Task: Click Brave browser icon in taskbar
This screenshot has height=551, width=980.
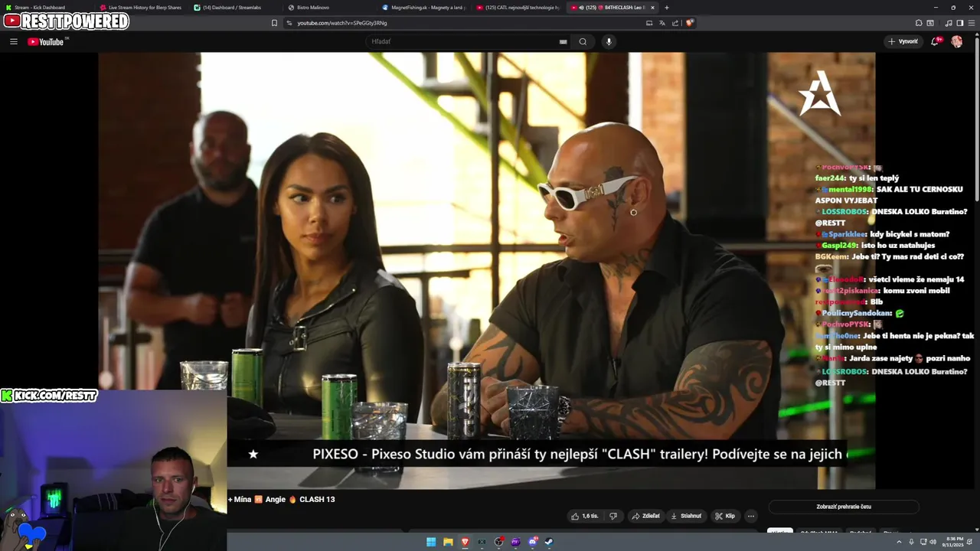Action: 465,542
